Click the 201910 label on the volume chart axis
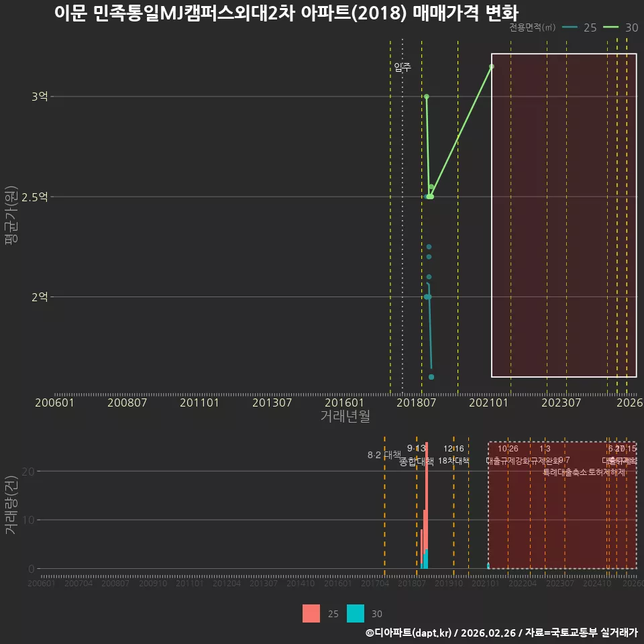 [x=449, y=583]
